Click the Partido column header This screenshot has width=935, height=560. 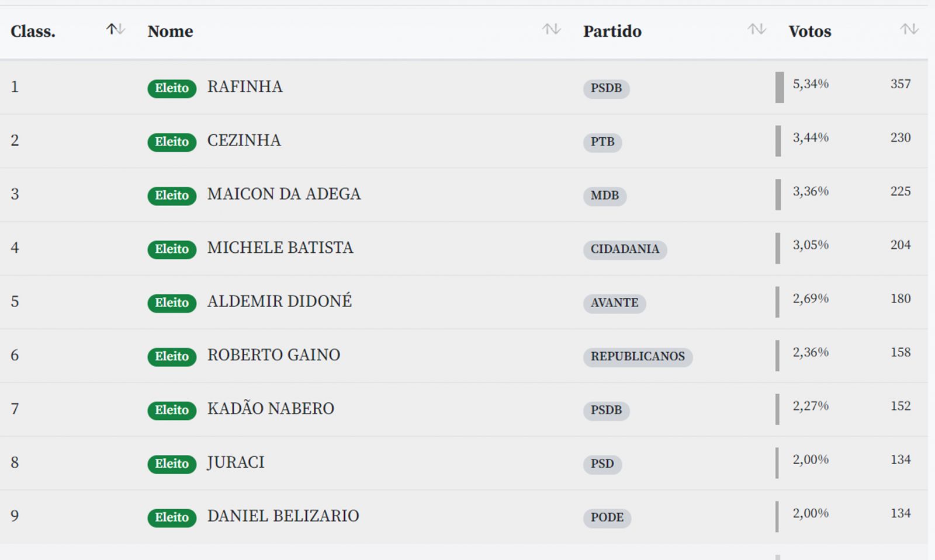click(x=612, y=32)
